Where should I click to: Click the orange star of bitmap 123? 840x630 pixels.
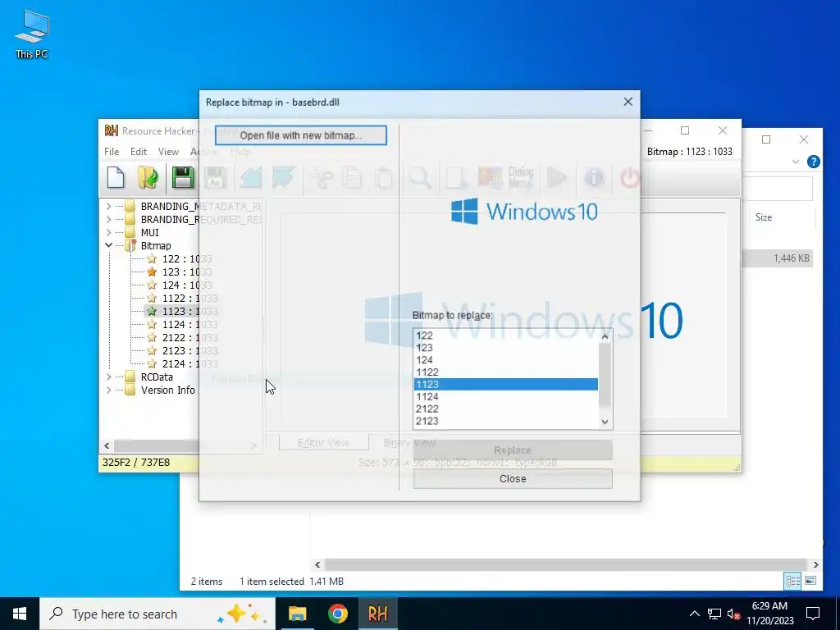coord(152,272)
